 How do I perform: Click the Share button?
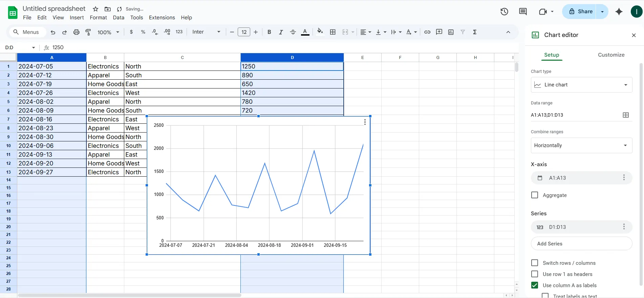click(580, 12)
